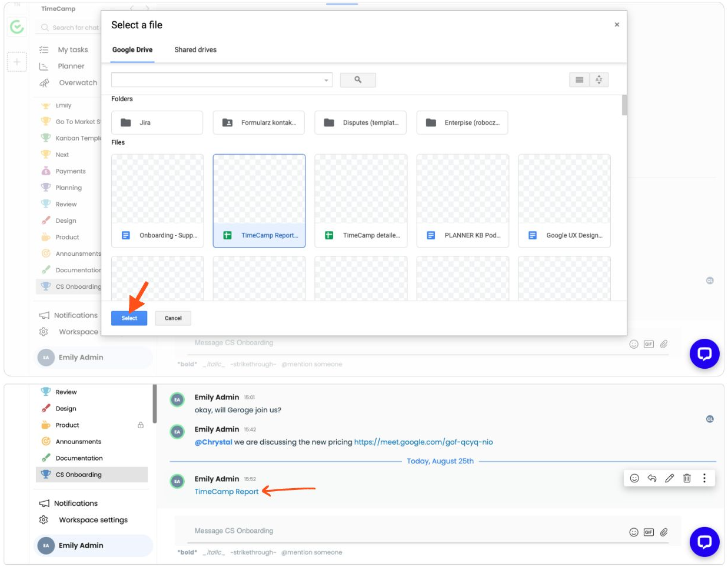Focus the Search for chat field

point(70,28)
